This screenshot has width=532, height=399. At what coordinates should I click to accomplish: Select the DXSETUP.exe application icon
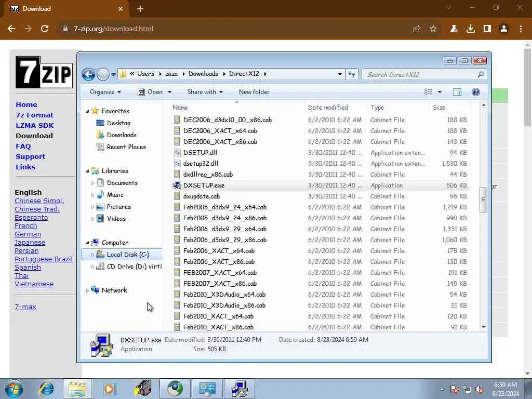177,185
